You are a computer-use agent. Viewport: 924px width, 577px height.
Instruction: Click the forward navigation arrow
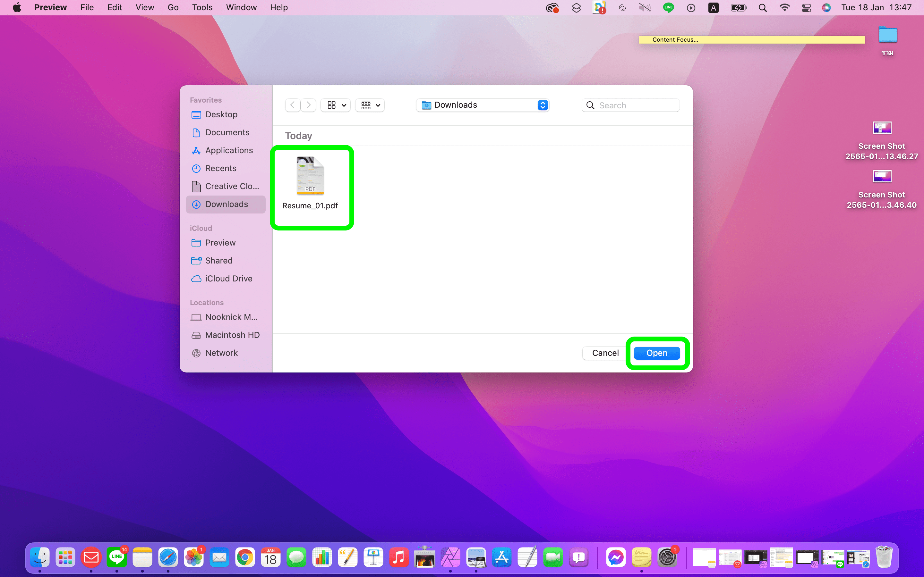pyautogui.click(x=309, y=105)
